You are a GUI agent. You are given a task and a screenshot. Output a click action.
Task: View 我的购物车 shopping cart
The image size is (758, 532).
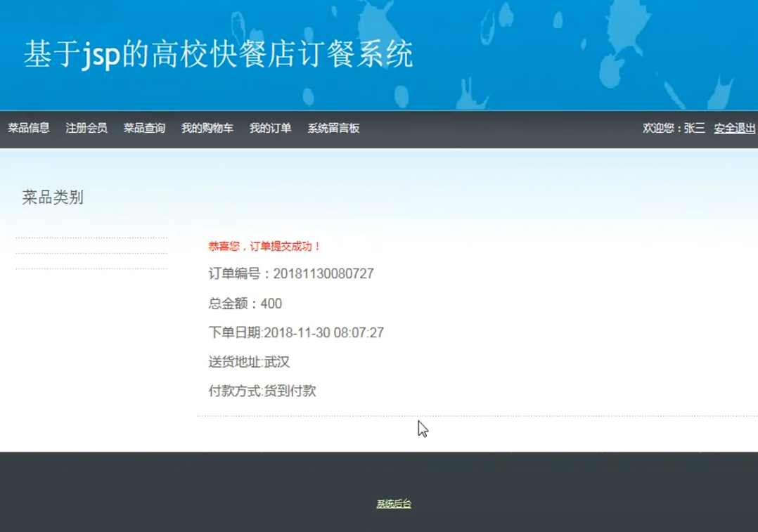207,128
